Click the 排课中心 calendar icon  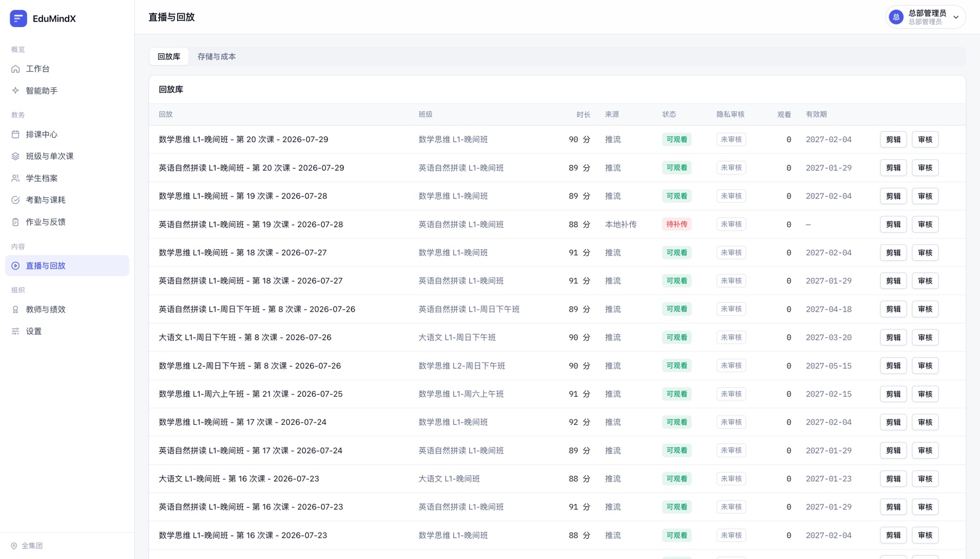point(15,135)
